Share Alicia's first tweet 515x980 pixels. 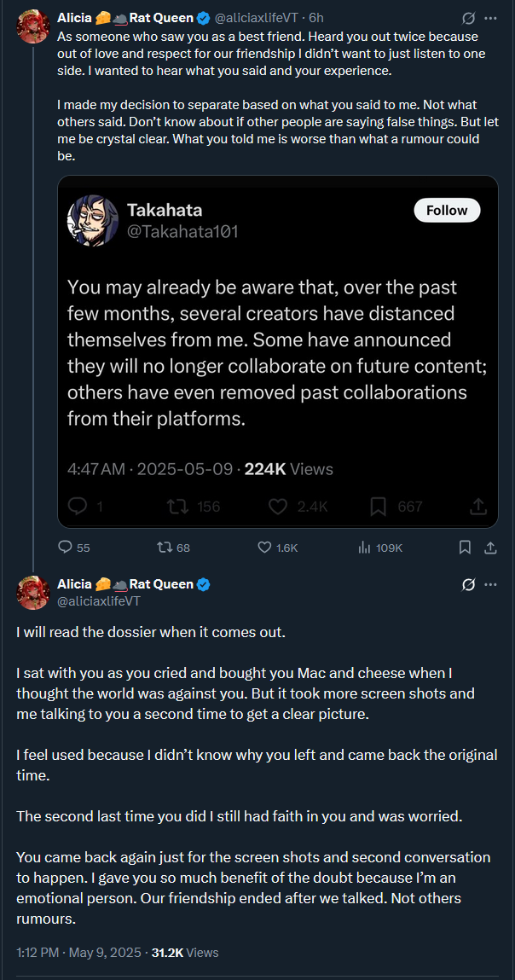(x=490, y=548)
